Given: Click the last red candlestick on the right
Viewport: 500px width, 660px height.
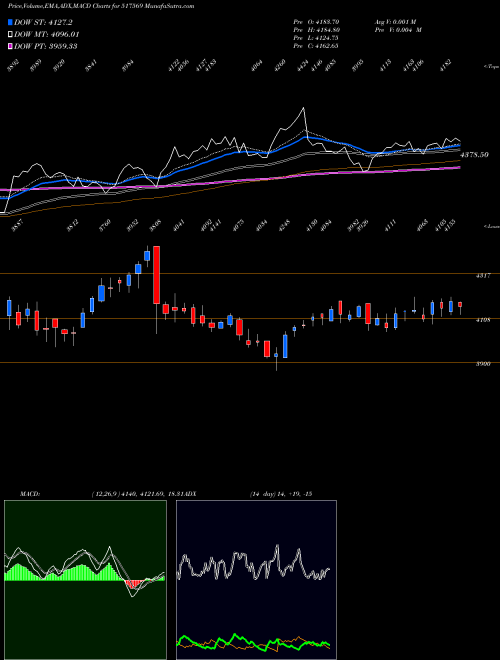Looking at the screenshot, I should coord(460,304).
